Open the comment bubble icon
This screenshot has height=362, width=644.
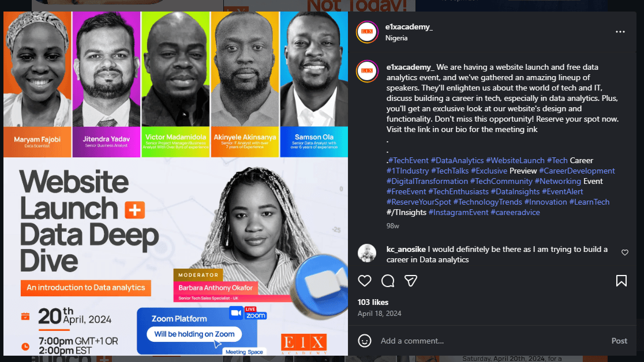(x=388, y=281)
